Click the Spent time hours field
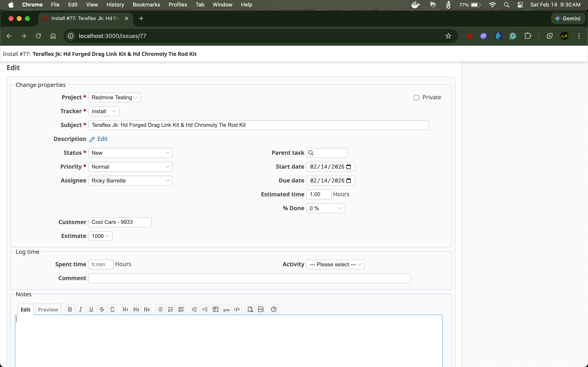588x367 pixels. [101, 264]
